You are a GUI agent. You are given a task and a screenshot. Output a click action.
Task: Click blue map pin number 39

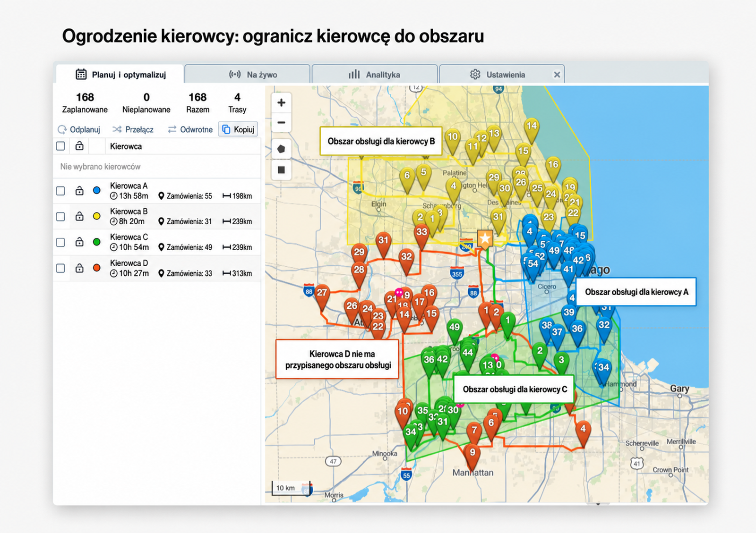click(569, 316)
